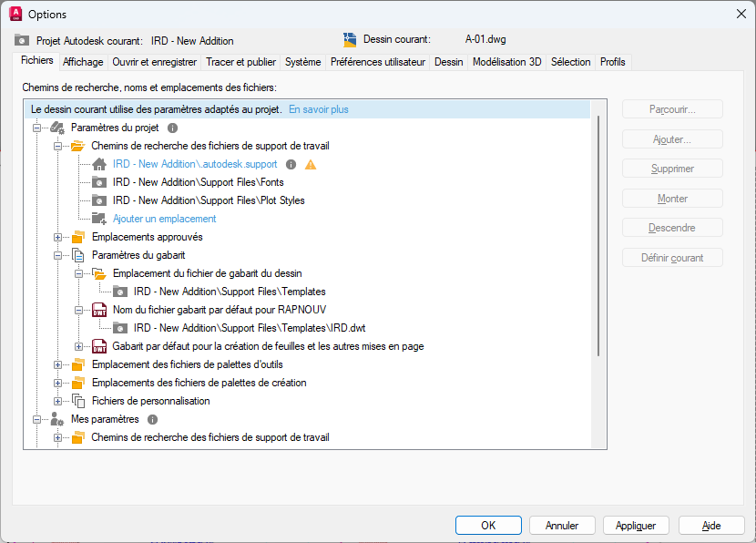
Task: Click the vertical scrollbar of the paths tree
Action: click(x=598, y=236)
